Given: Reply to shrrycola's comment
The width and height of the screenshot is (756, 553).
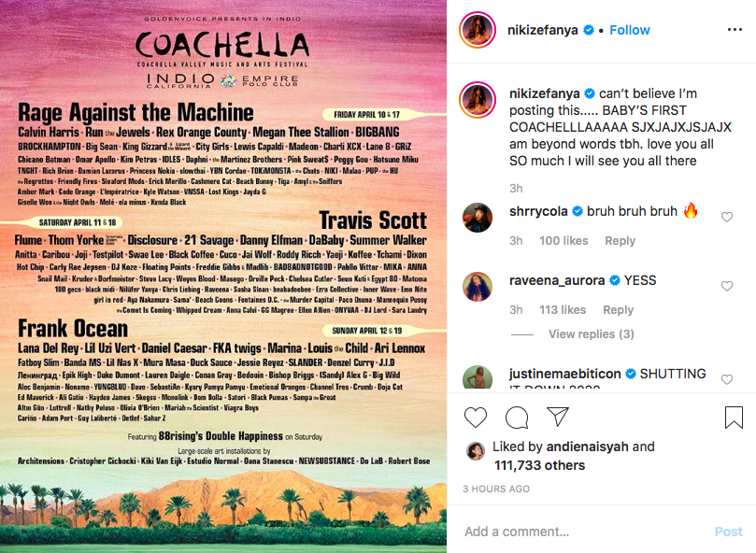Looking at the screenshot, I should tap(620, 241).
